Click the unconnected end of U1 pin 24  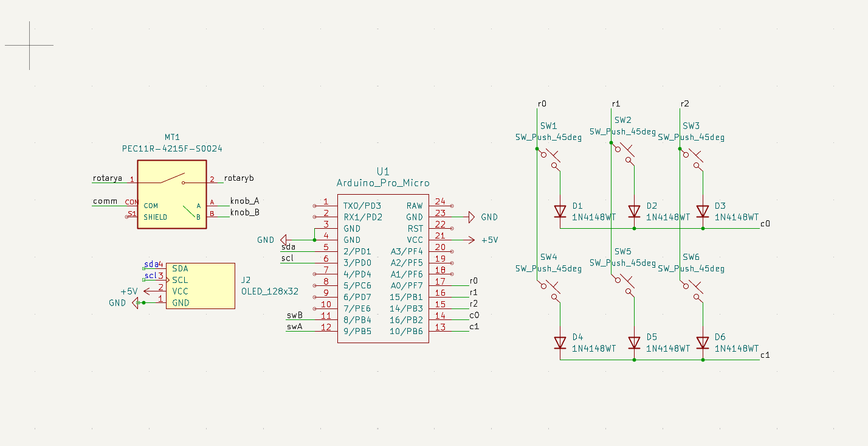[x=452, y=206]
